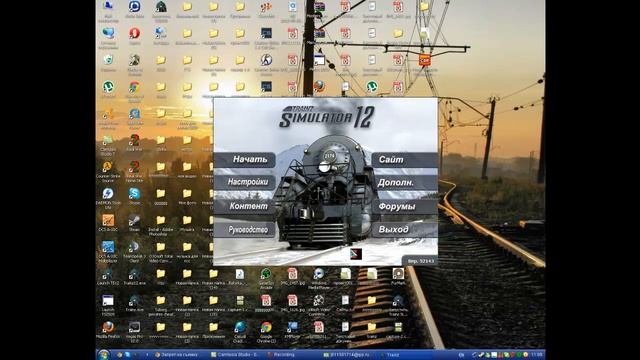The image size is (640, 360).
Task: Click the Windows Start button
Action: [x=104, y=355]
